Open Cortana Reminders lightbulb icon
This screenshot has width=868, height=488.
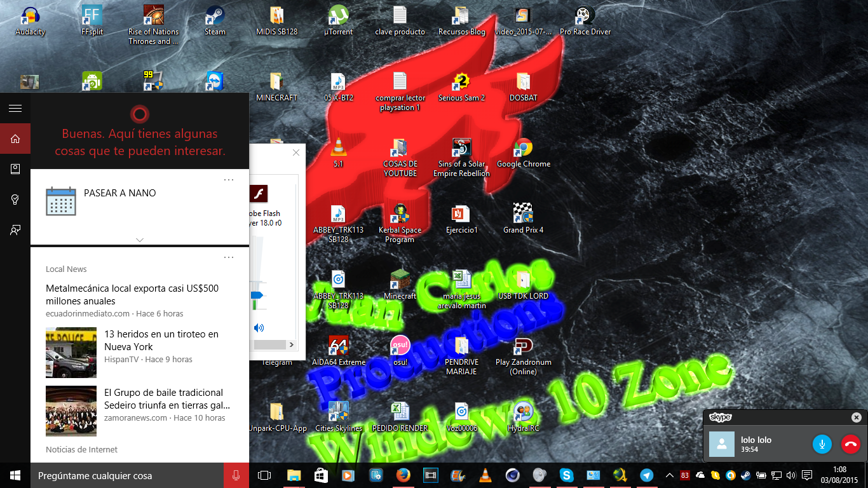(15, 200)
